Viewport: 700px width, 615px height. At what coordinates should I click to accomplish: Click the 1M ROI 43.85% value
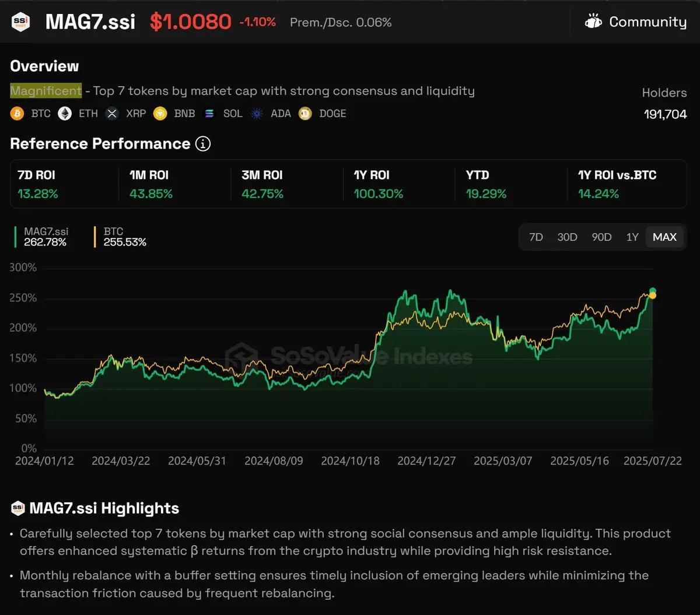[x=151, y=194]
